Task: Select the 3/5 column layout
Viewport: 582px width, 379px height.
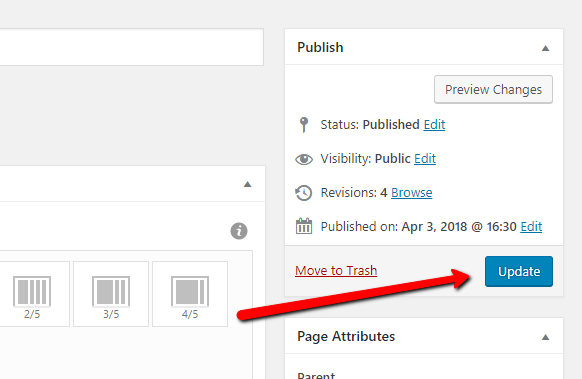Action: (111, 294)
